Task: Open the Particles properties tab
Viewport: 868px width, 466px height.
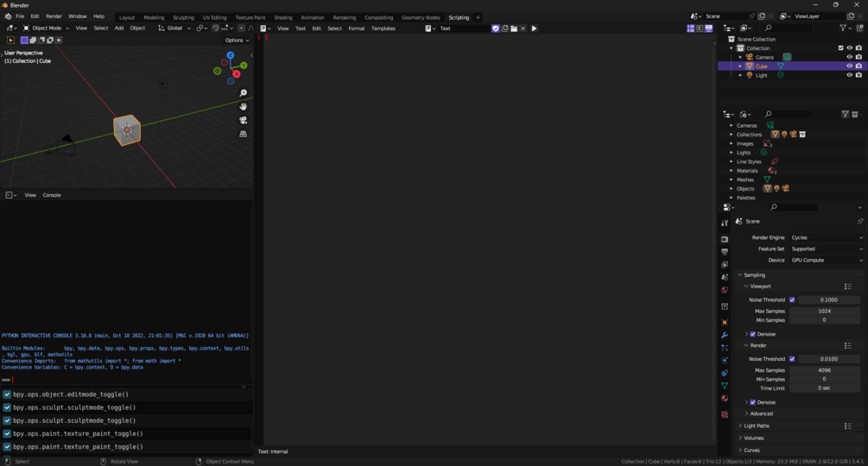Action: (x=725, y=348)
